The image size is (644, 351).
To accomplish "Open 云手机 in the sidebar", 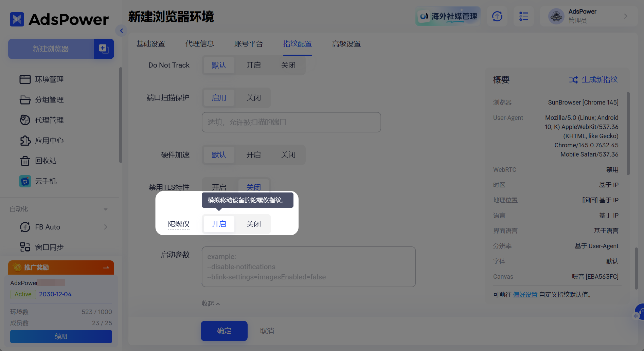I will [x=38, y=181].
